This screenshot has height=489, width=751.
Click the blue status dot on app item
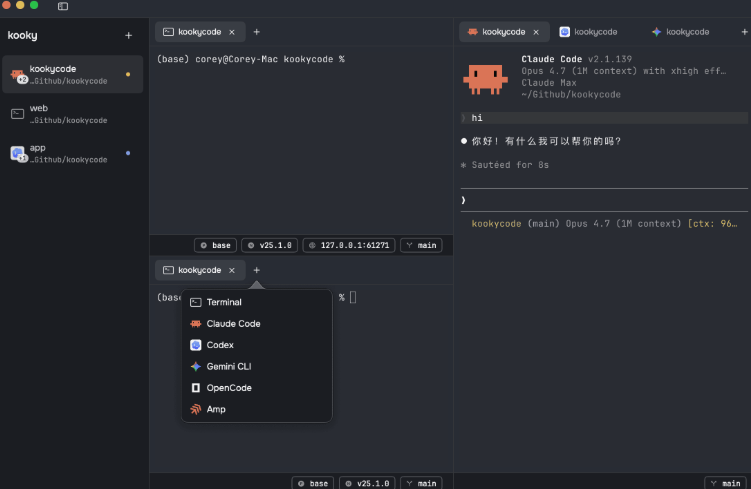(128, 153)
